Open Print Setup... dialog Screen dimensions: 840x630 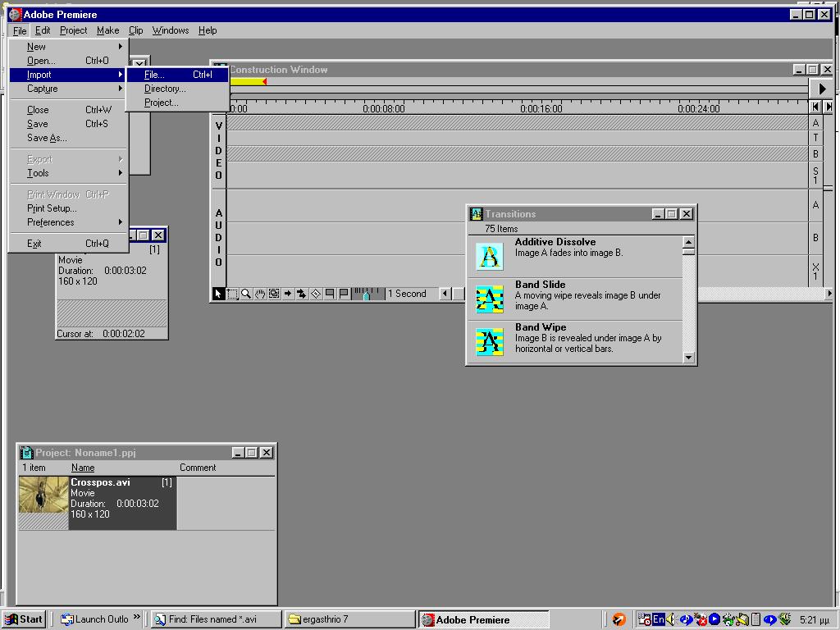(x=69, y=208)
